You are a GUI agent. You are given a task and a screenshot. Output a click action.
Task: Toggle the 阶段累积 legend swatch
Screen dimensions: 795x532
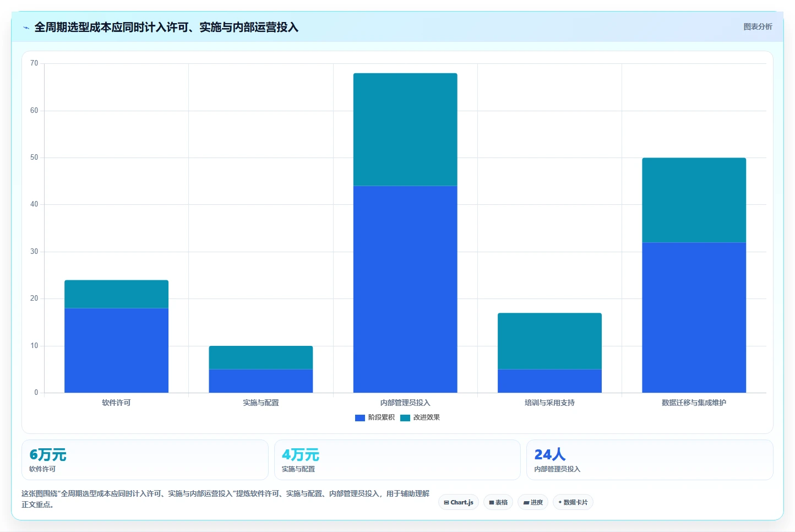click(x=360, y=417)
